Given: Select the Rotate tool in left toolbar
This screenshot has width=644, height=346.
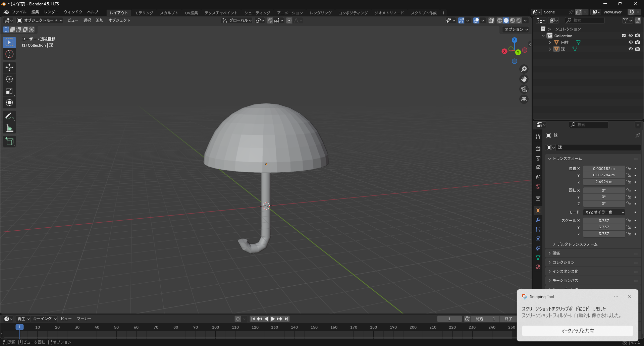Looking at the screenshot, I should click(x=9, y=79).
